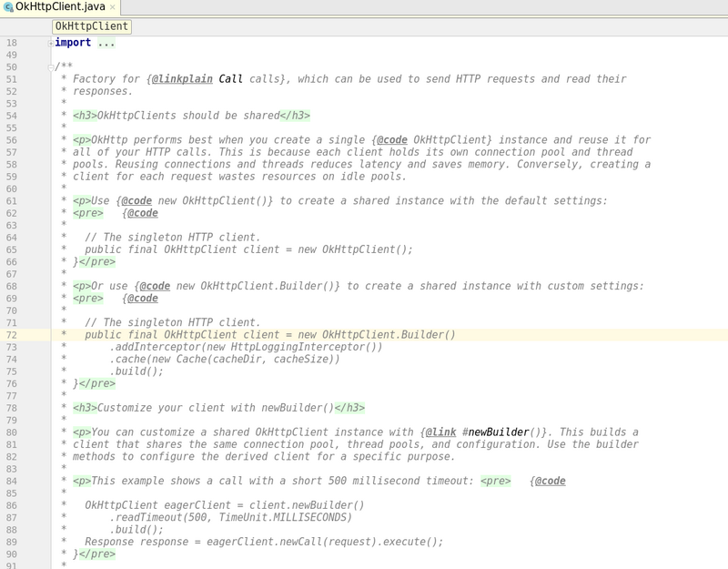The width and height of the screenshot is (728, 569).
Task: Click the pre tag on line 69
Action: coord(88,299)
